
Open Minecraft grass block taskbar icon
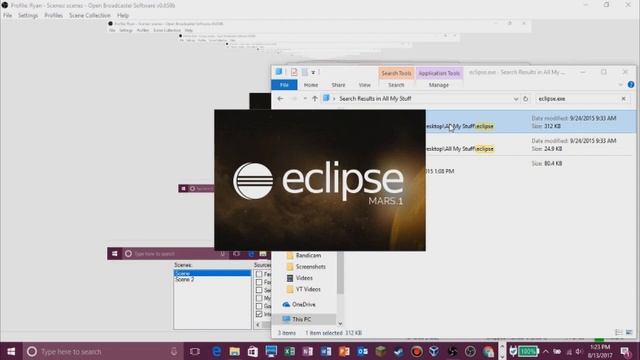(x=380, y=351)
